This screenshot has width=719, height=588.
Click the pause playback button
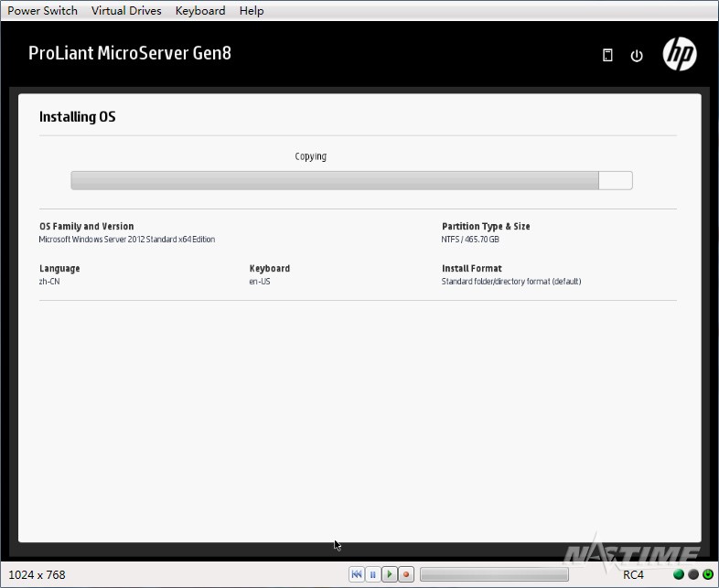pos(373,573)
